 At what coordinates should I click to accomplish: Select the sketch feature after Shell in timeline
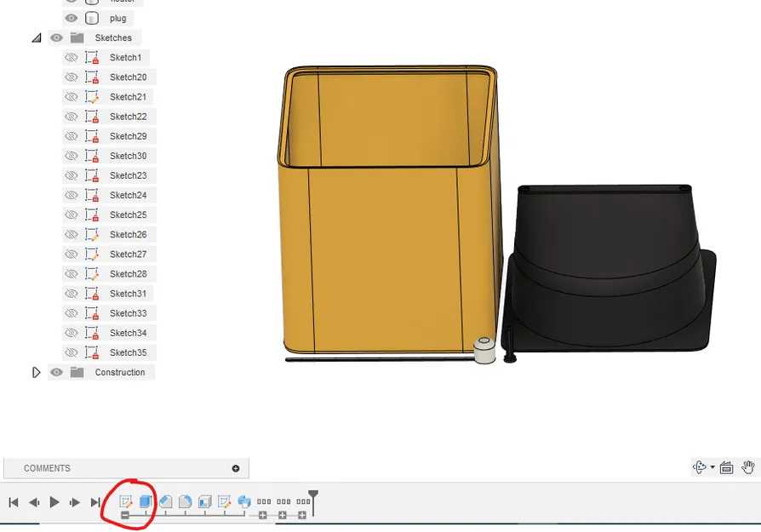pos(224,501)
